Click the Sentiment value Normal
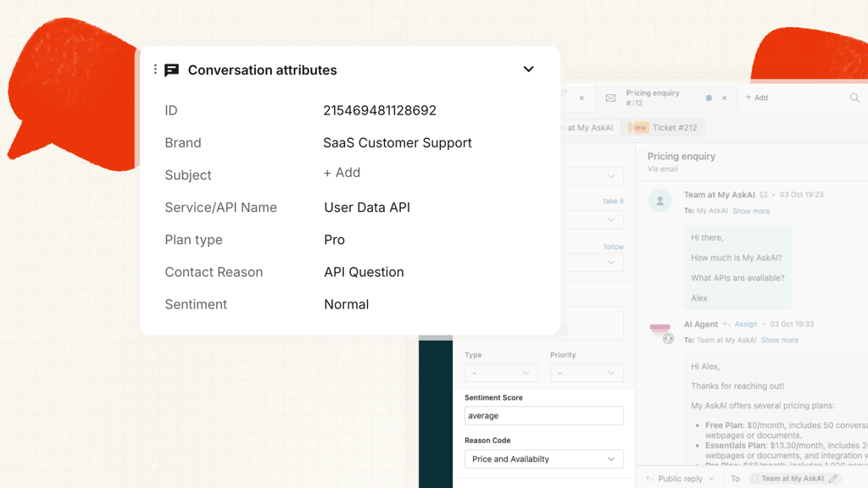Viewport: 868px width, 488px height. click(347, 304)
